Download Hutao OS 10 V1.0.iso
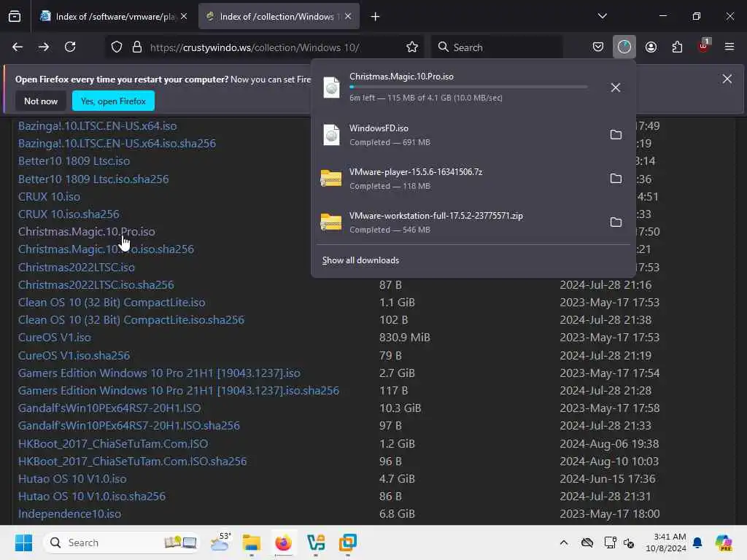This screenshot has width=747, height=560. pos(72,478)
